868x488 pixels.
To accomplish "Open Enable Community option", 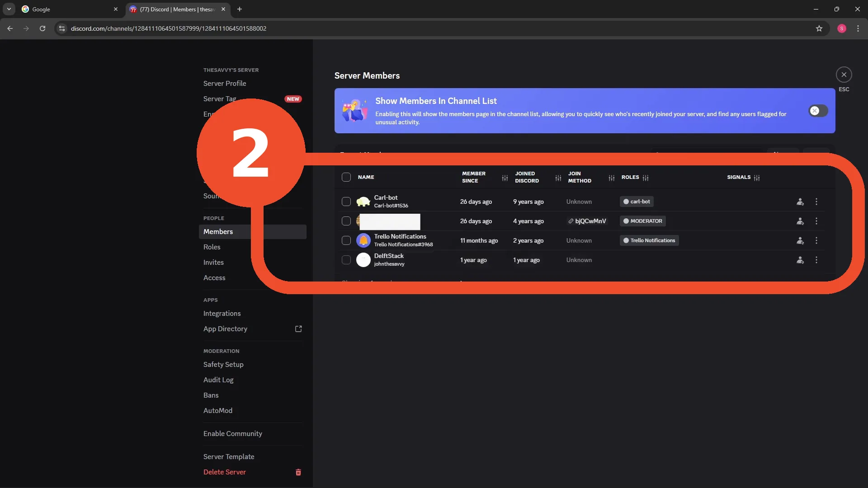I will click(233, 434).
